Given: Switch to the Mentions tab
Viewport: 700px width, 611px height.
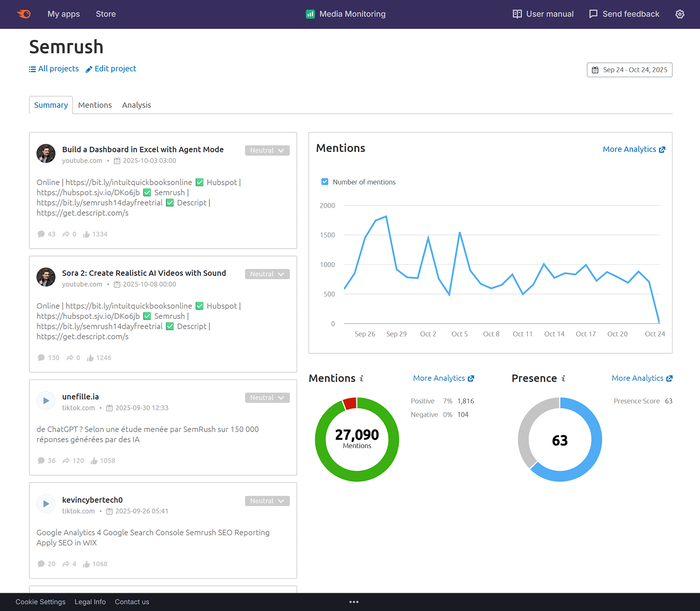Looking at the screenshot, I should (94, 105).
